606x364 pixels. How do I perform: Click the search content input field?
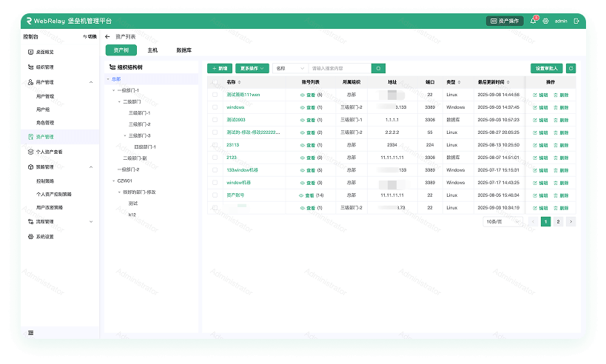(340, 68)
